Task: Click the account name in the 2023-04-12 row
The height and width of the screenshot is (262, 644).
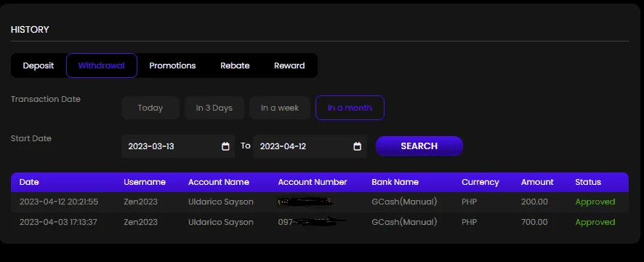Action: point(221,202)
